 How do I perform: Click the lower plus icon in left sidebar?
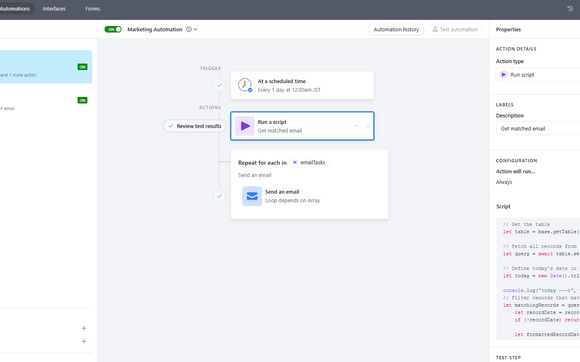pos(84,341)
